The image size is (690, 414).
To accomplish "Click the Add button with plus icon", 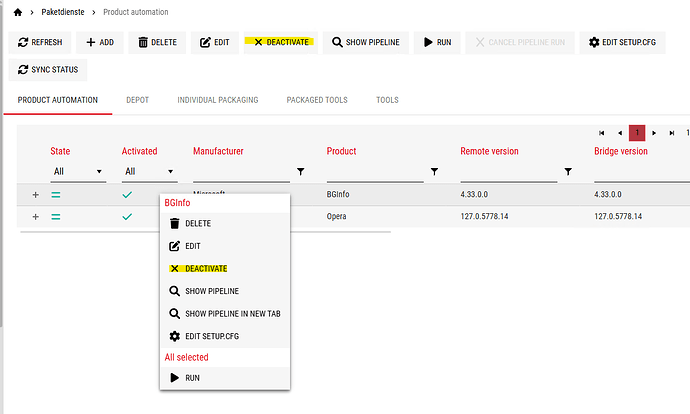I will pyautogui.click(x=99, y=43).
